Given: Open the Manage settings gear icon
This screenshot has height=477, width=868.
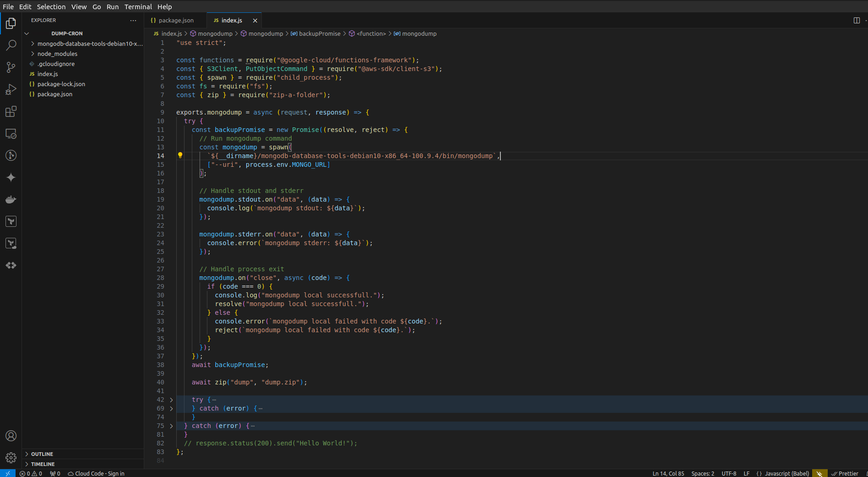Looking at the screenshot, I should pos(11,457).
